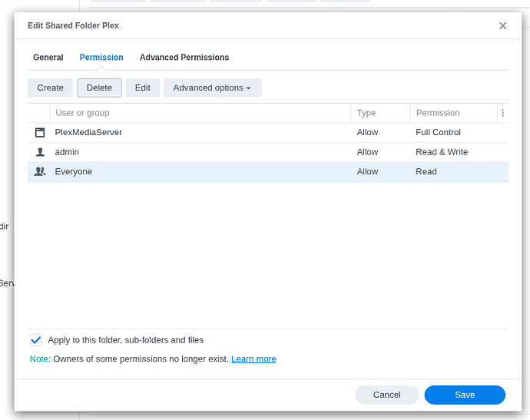Select the admin user name
530x420 pixels.
tap(67, 152)
